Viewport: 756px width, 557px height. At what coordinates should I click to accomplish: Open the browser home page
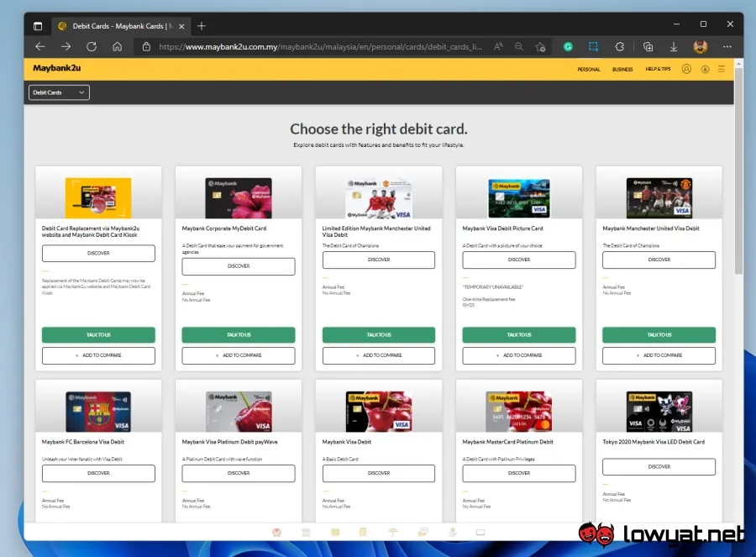tap(117, 47)
